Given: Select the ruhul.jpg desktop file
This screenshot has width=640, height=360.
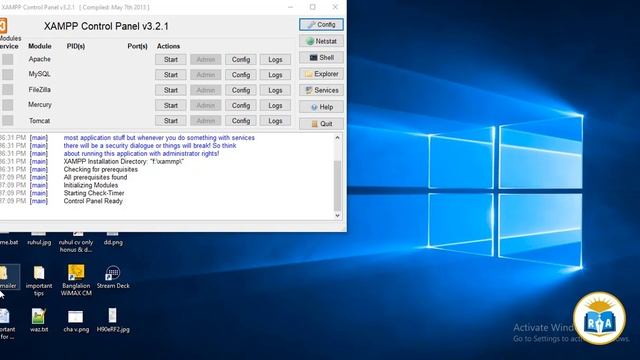Looking at the screenshot, I should 39,239.
